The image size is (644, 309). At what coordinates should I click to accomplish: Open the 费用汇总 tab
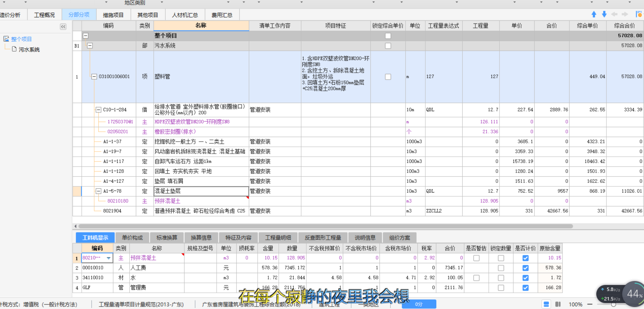coord(222,15)
